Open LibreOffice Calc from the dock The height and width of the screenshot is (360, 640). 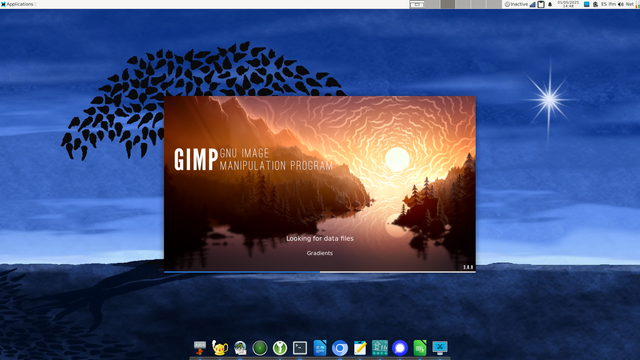pos(420,348)
